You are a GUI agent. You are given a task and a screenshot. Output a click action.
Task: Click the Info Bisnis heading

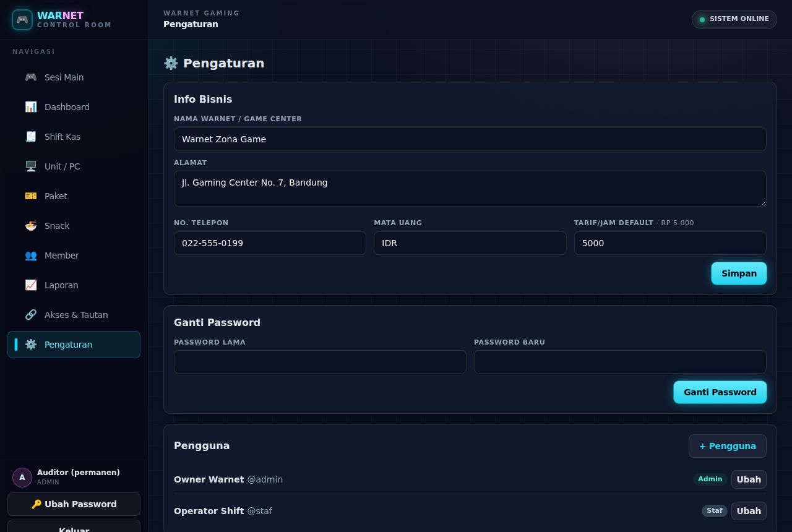click(203, 99)
